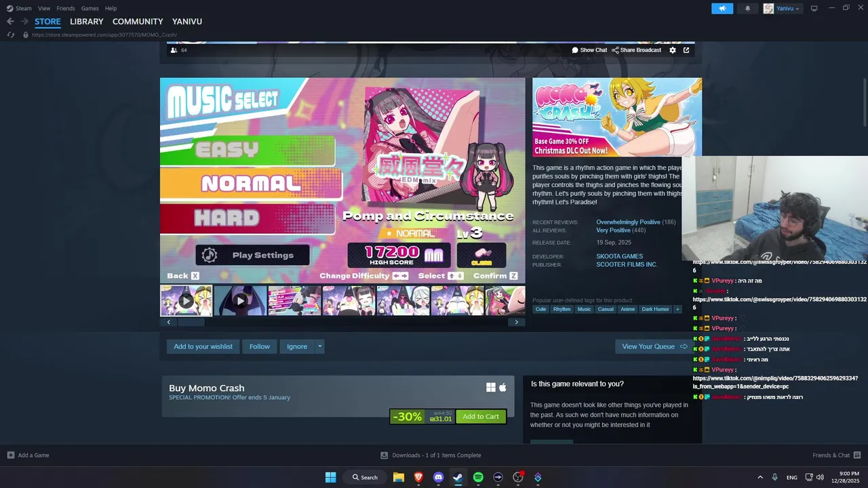Click the Steam taskbar icon
The image size is (868, 488).
coord(458,477)
